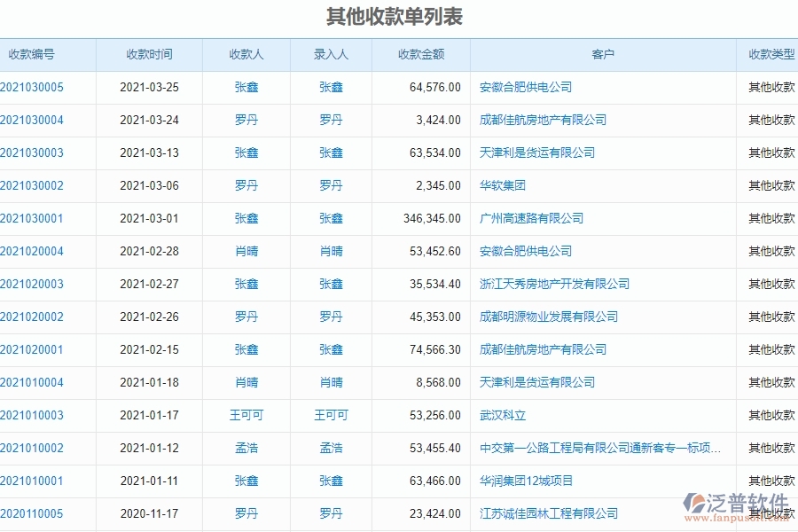Viewport: 798px width, 532px height.
Task: Open receipt record 2020110005
Action: 29,513
